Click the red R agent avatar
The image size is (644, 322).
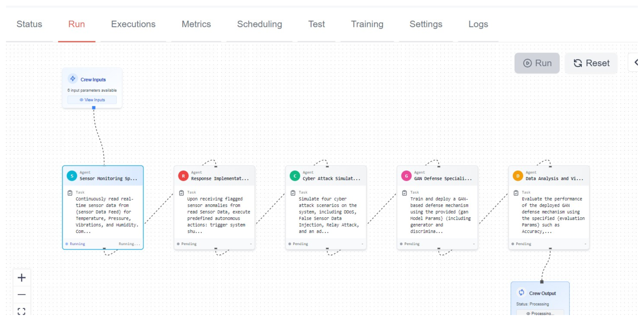tap(183, 176)
